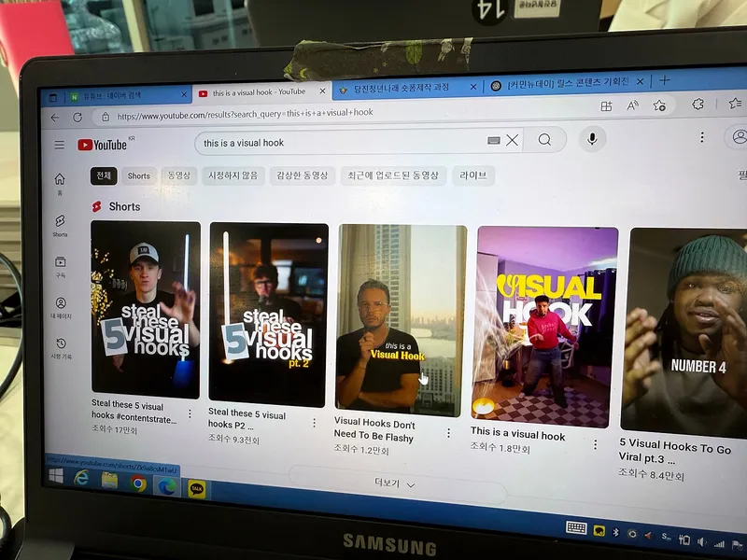Reload the page with refresh icon

coord(78,117)
